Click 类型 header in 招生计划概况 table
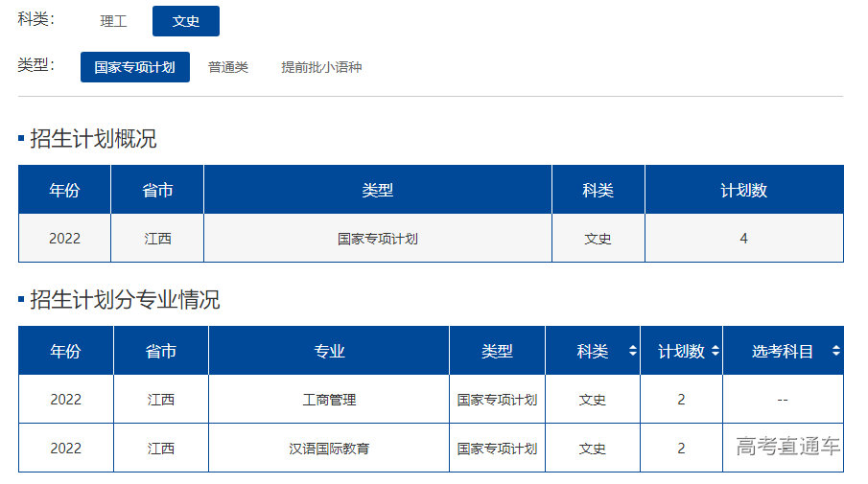Image resolution: width=868 pixels, height=484 pixels. (378, 191)
